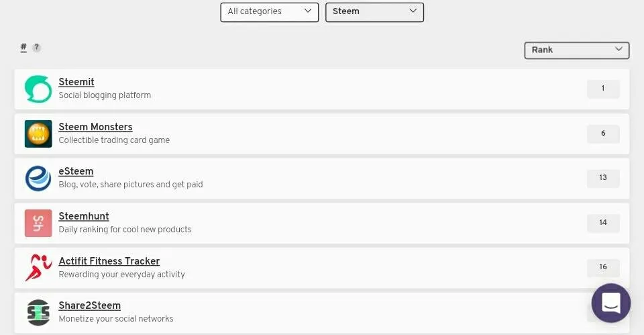The width and height of the screenshot is (644, 335).
Task: Open the chat widget bubble
Action: click(x=610, y=303)
